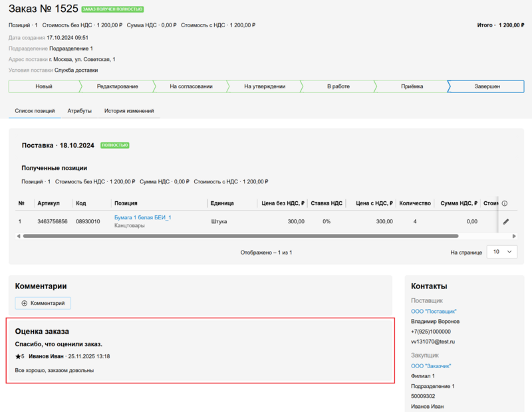
Task: Click the На согласовании status step
Action: pyautogui.click(x=191, y=86)
